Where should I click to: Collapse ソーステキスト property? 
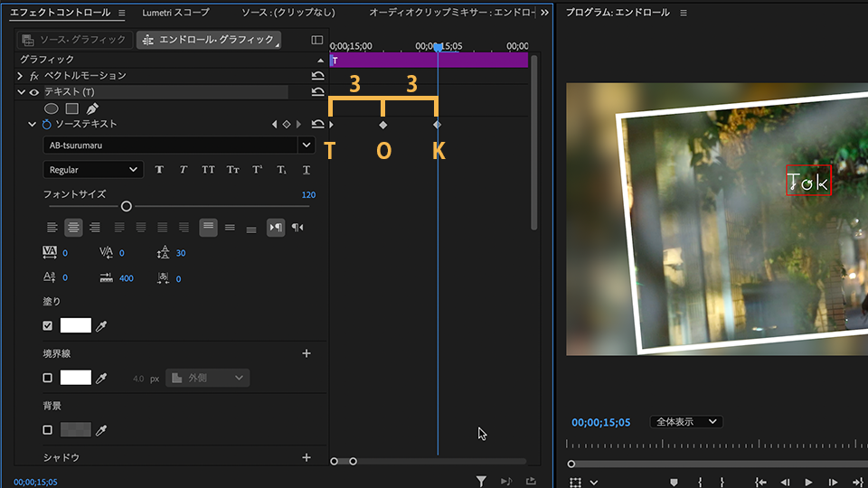click(32, 125)
